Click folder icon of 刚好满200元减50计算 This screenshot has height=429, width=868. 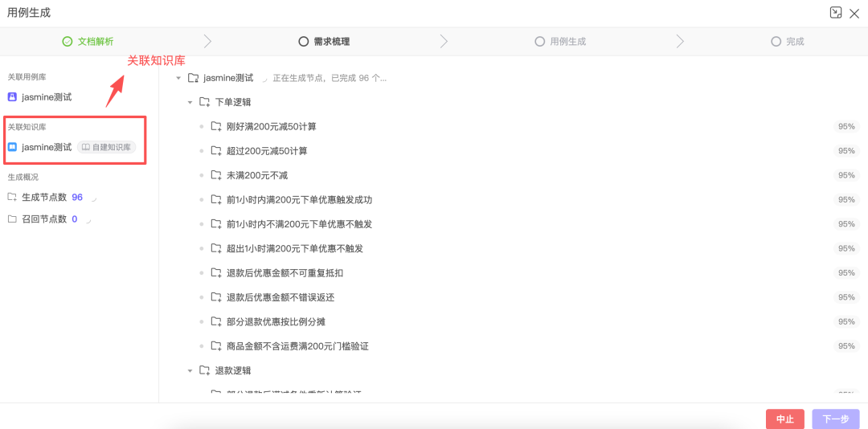pos(216,127)
